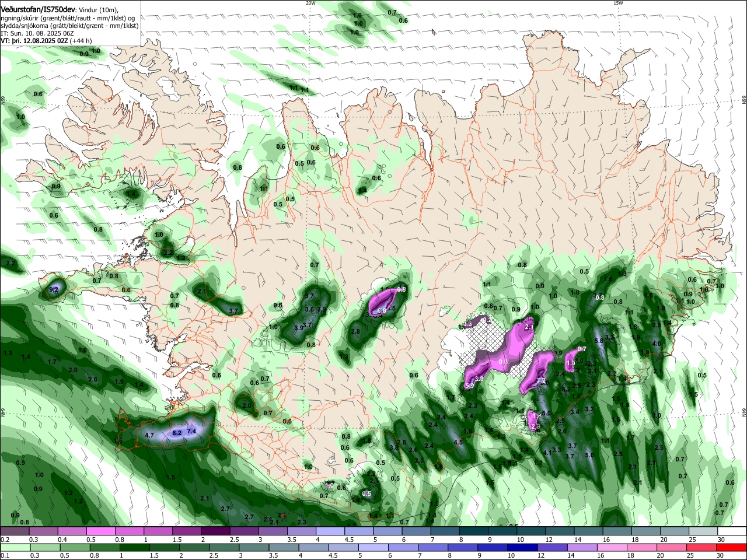The height and width of the screenshot is (560, 747).
Task: Pick the white snow legend swatch at 30
Action: coord(732,531)
